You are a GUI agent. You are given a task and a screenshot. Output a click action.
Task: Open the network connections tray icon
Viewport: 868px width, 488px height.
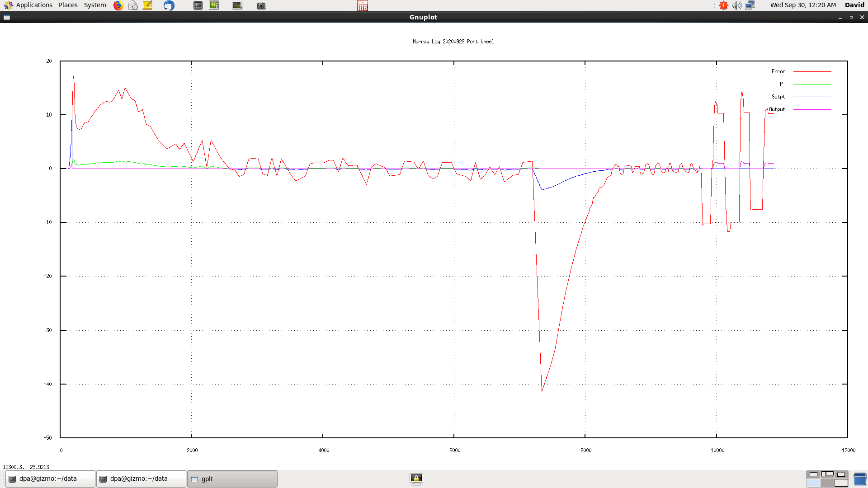[x=750, y=5]
